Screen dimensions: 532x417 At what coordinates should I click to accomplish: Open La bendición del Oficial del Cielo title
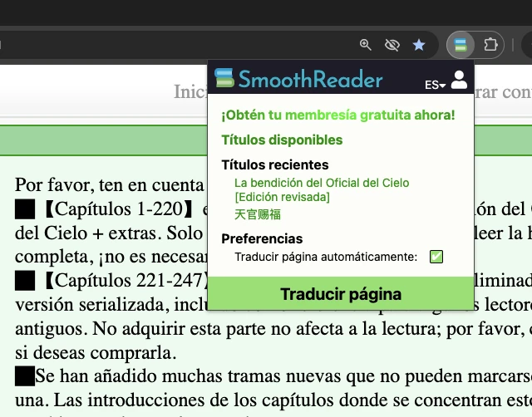click(322, 190)
